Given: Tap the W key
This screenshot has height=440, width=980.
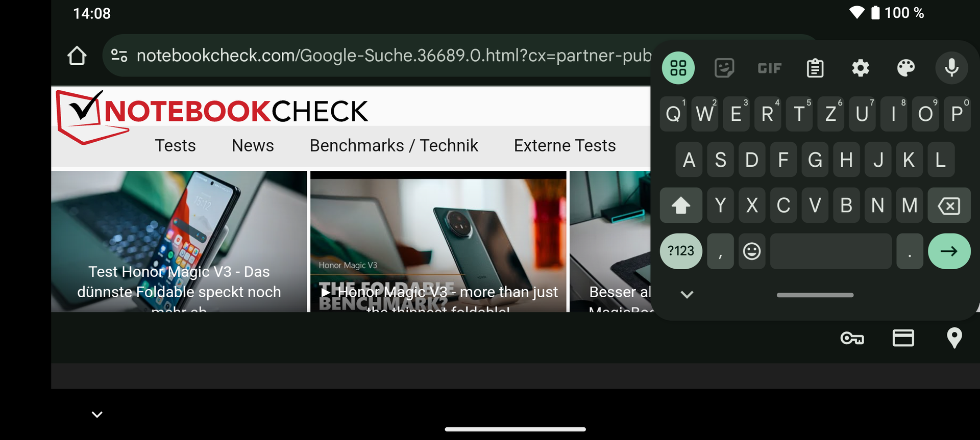Looking at the screenshot, I should tap(705, 114).
